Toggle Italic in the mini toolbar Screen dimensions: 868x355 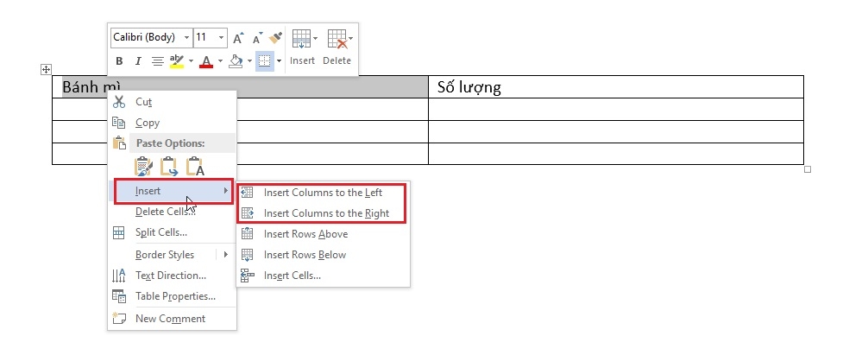(x=138, y=61)
